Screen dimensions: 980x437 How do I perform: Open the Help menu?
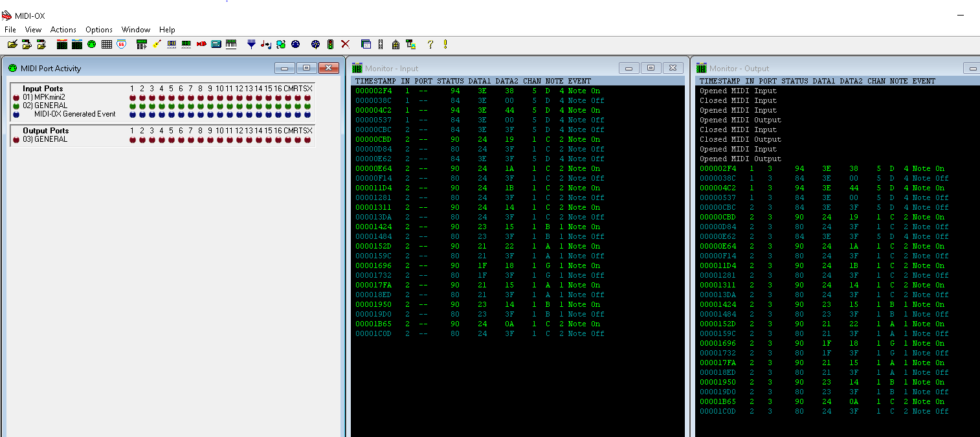coord(167,30)
